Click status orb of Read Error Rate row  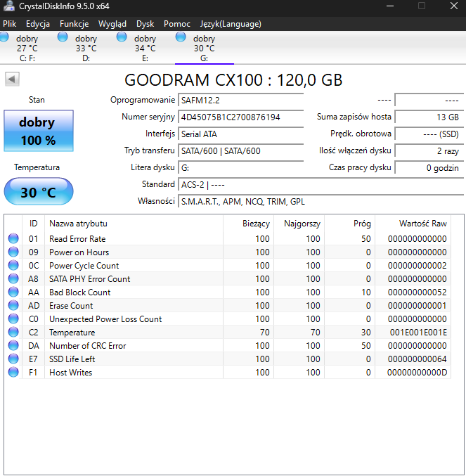pyautogui.click(x=13, y=238)
